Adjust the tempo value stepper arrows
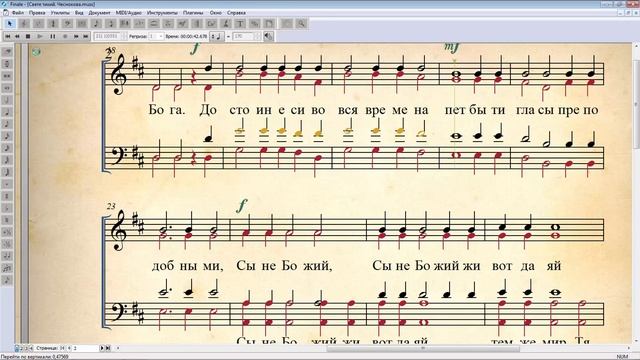Screen dimensions: 640x360 [x=258, y=36]
